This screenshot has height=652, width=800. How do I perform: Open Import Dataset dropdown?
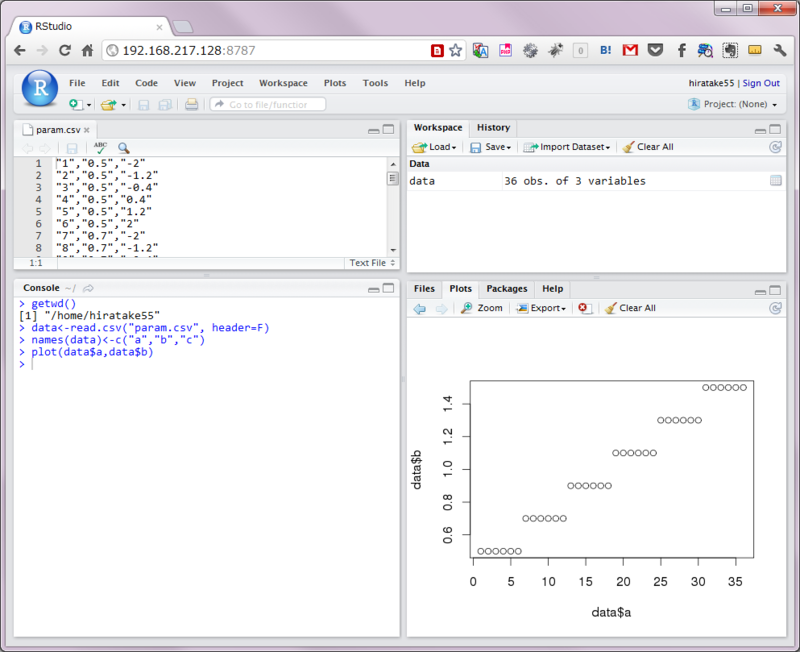567,147
